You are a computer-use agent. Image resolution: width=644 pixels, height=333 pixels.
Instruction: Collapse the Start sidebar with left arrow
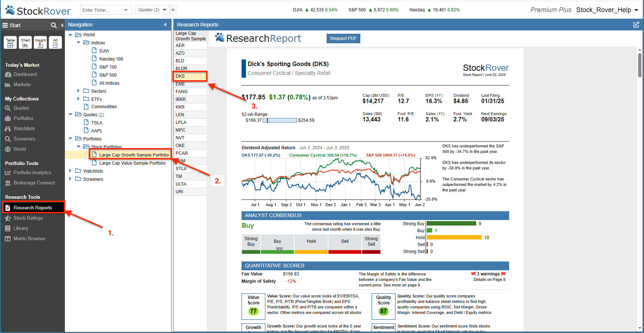click(62, 25)
